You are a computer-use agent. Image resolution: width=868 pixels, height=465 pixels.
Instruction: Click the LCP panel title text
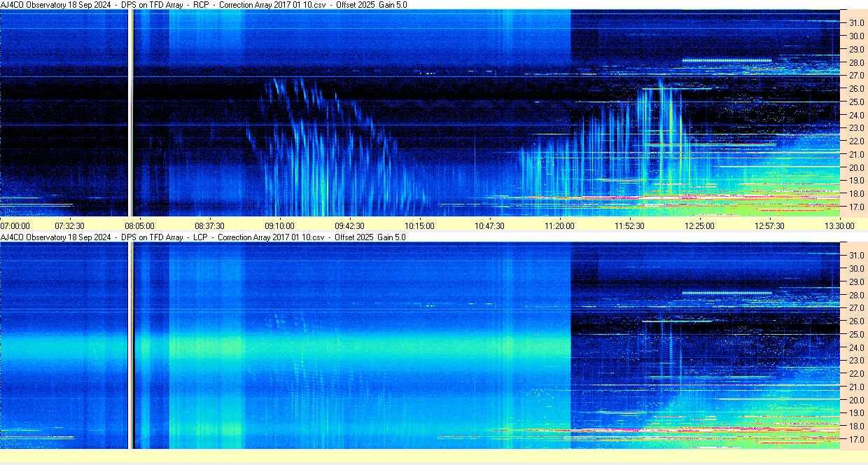coord(203,237)
